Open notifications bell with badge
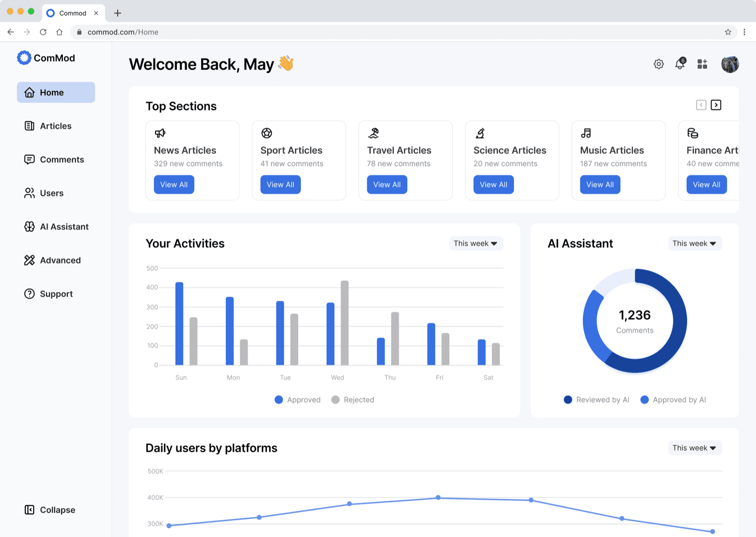The image size is (756, 537). (x=680, y=63)
